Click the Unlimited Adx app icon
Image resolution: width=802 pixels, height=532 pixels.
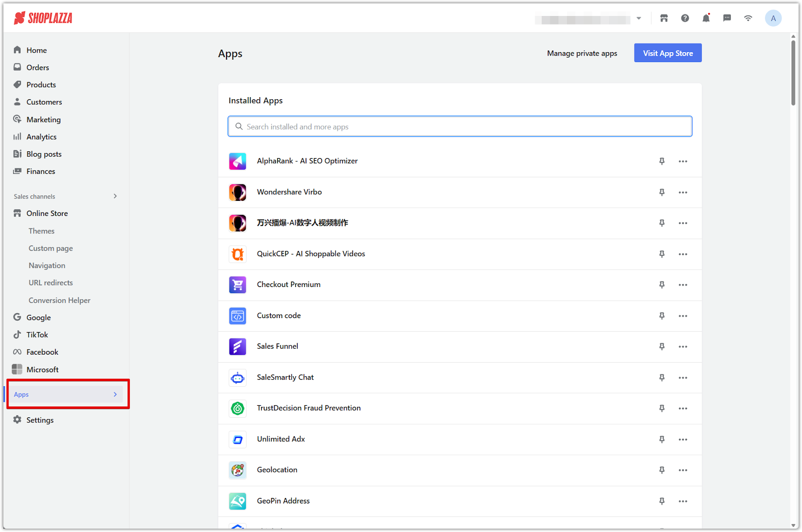tap(238, 439)
